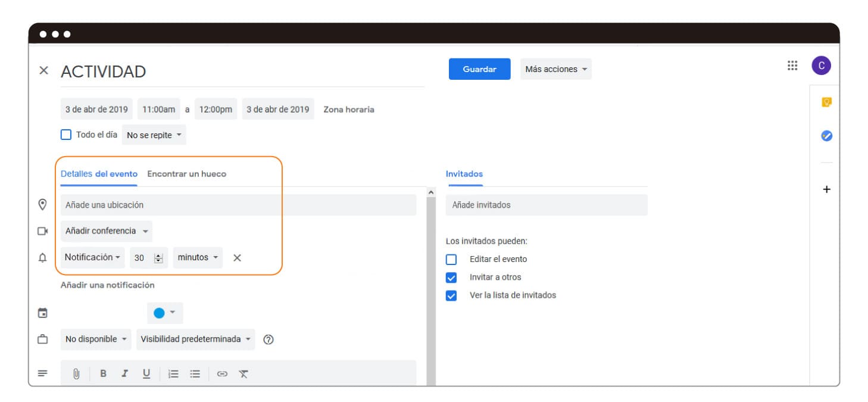This screenshot has width=868, height=402.
Task: Click the Guardar button
Action: (479, 69)
